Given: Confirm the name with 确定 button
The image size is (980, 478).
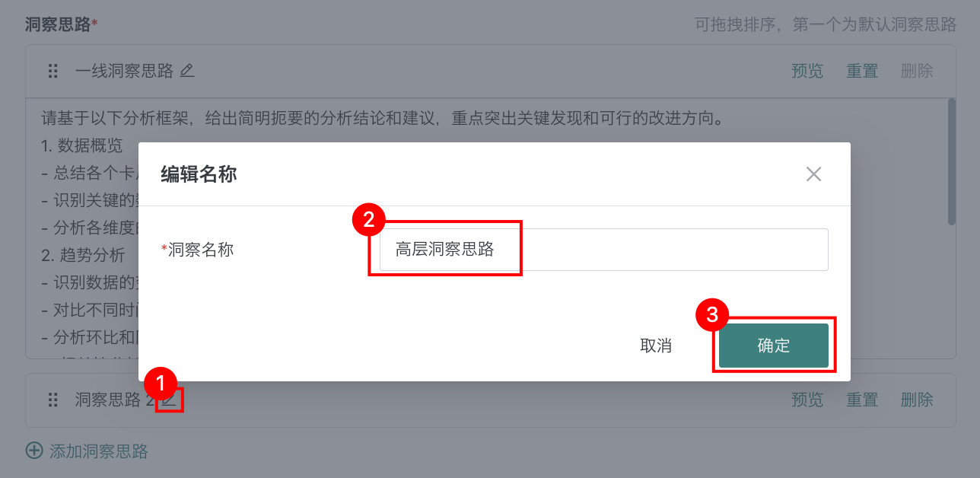Looking at the screenshot, I should [x=773, y=346].
